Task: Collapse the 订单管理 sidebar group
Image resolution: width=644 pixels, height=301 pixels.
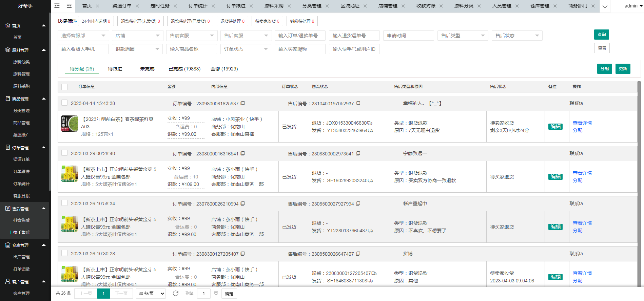Action: click(44, 148)
